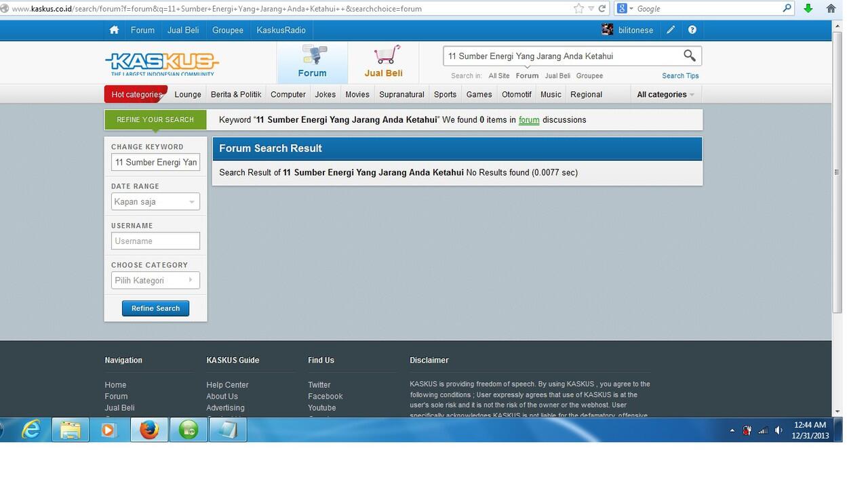Open the Games category
The width and height of the screenshot is (868, 488).
coord(479,94)
